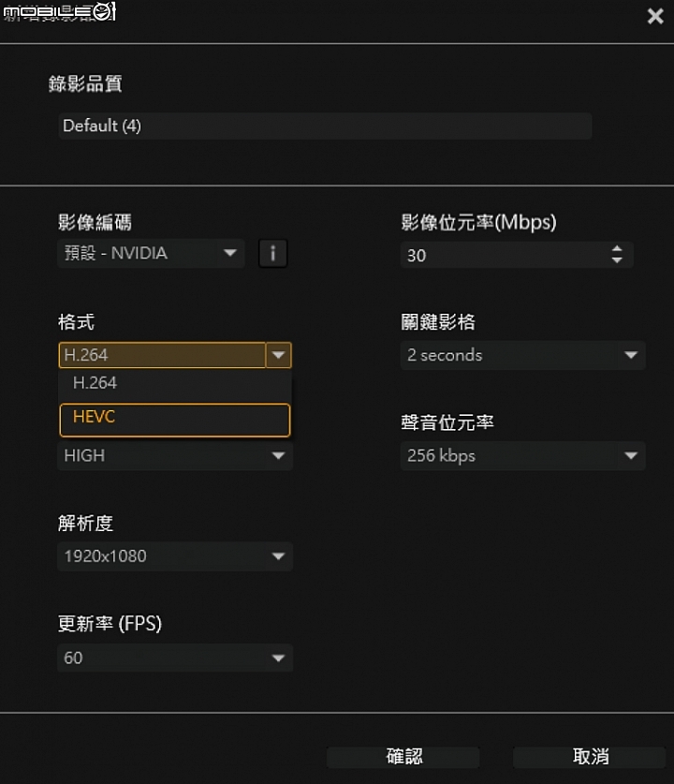Click the encoder info 'i' icon

pos(272,253)
